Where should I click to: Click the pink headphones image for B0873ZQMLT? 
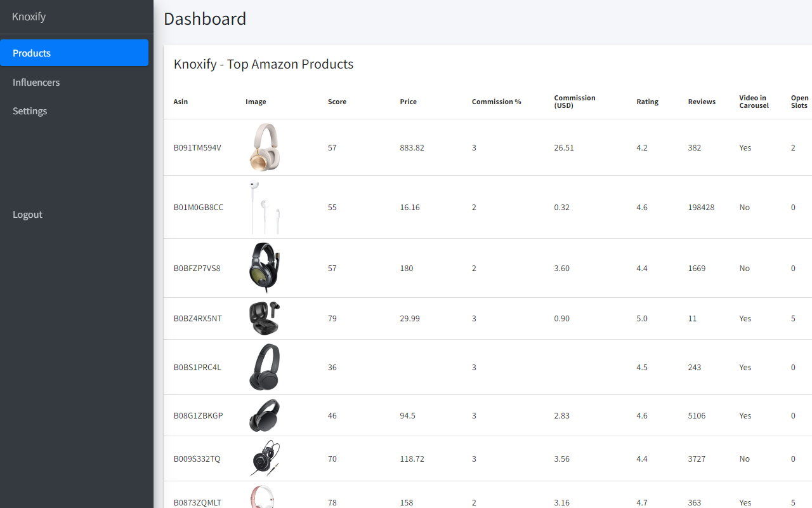[265, 497]
